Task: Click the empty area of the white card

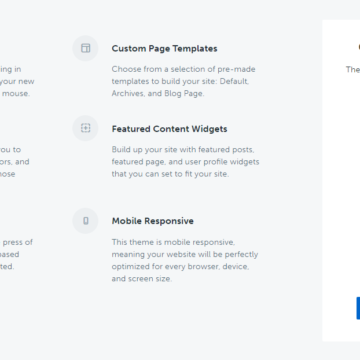Action: tap(343, 183)
